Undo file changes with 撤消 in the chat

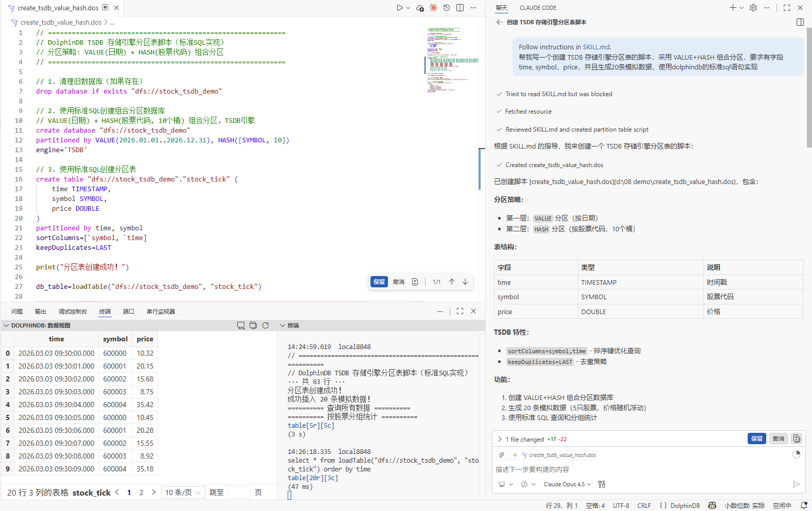click(779, 439)
